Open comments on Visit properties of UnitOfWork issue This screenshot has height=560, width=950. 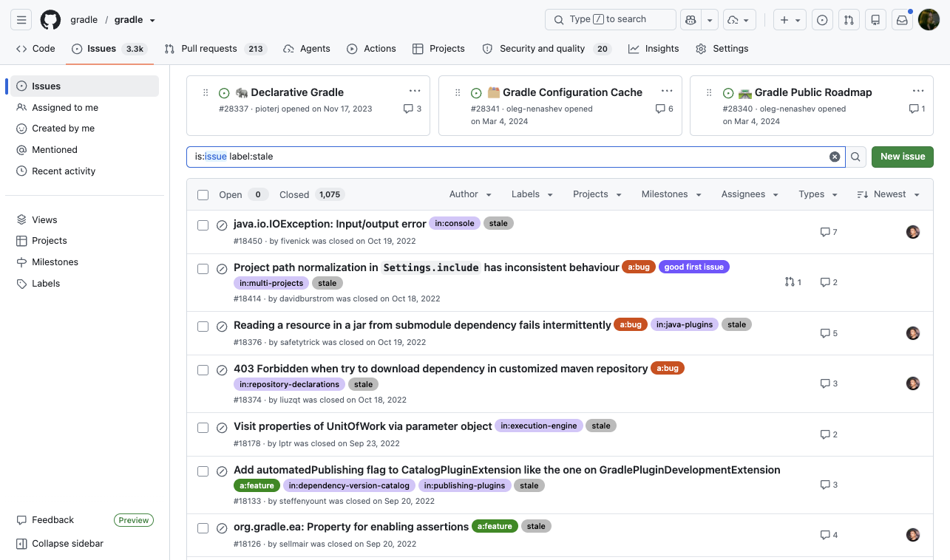click(829, 434)
